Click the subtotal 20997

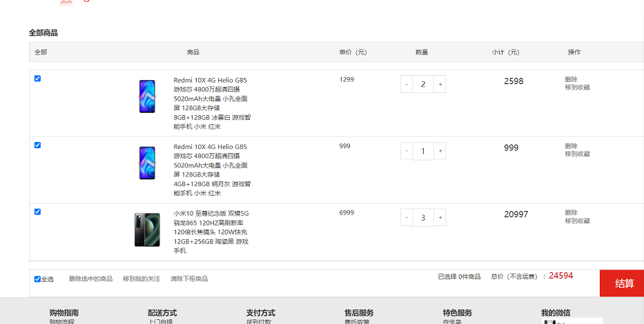coord(516,214)
